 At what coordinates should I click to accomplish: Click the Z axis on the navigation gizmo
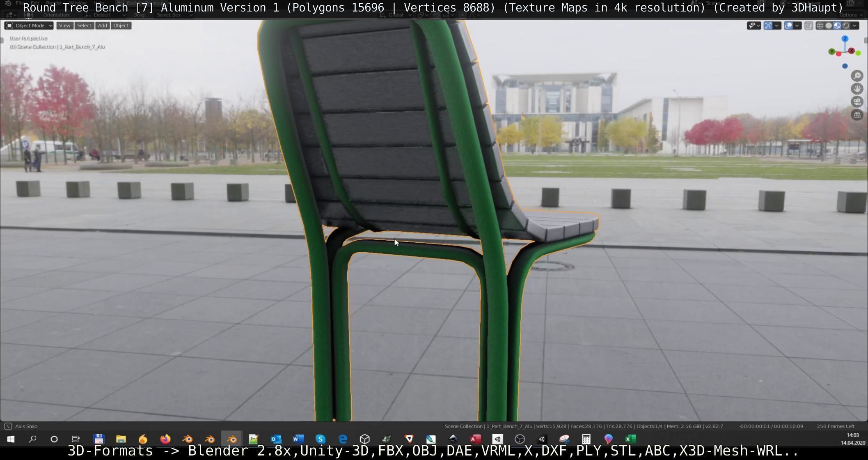click(845, 39)
